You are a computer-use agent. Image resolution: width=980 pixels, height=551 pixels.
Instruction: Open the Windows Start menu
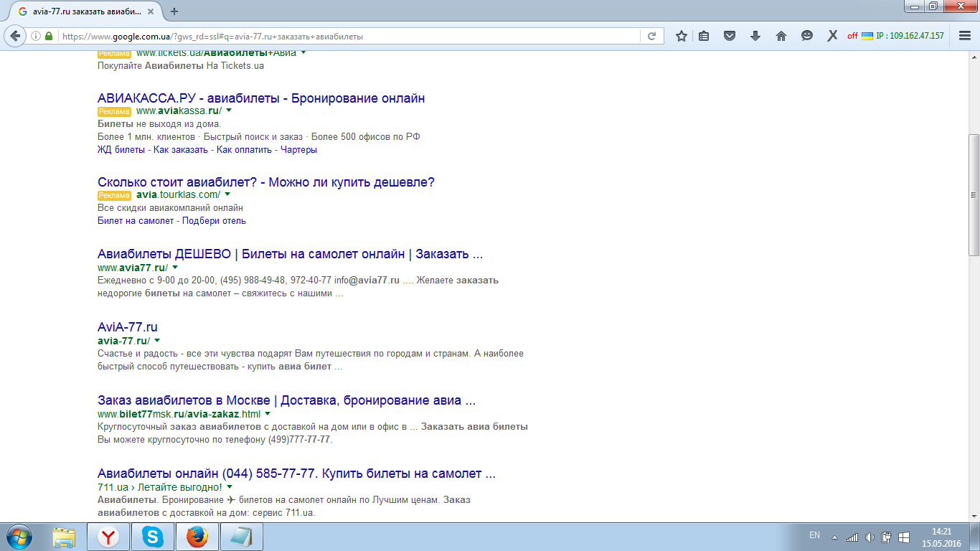[x=18, y=537]
